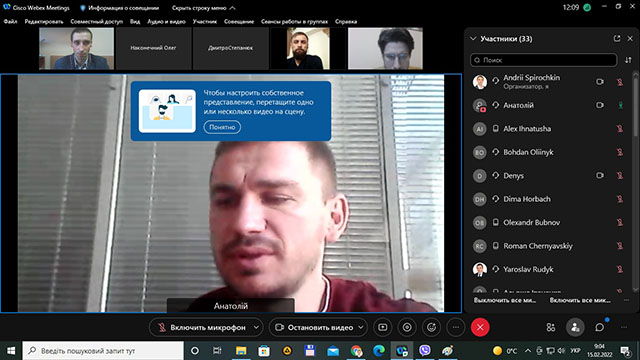Image resolution: width=640 pixels, height=360 pixels.
Task: Open Сеансы работы в группах menu
Action: coord(294,21)
